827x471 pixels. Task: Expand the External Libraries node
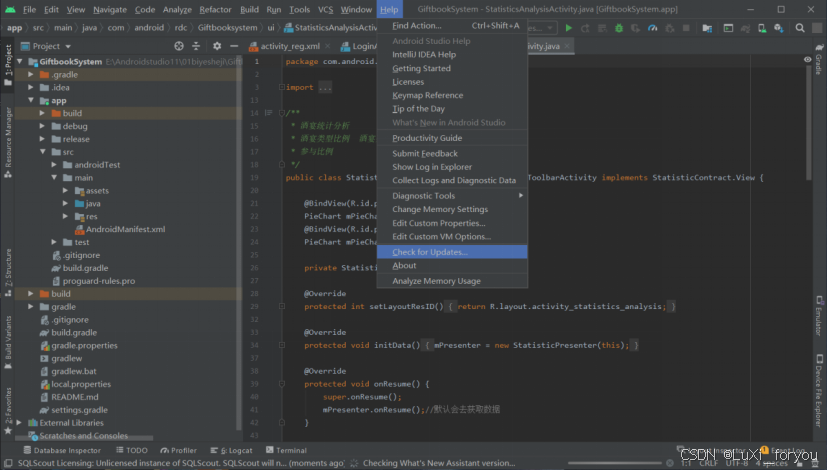pyautogui.click(x=20, y=422)
